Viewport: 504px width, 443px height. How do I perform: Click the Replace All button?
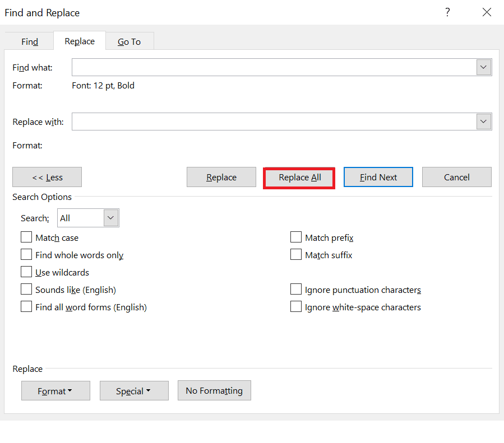click(299, 177)
